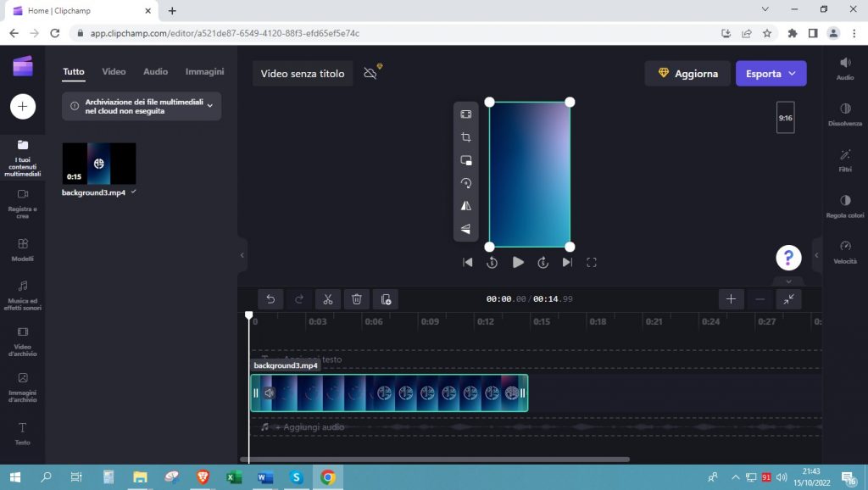868x490 pixels.
Task: Expand the chevron below the help button
Action: pyautogui.click(x=788, y=280)
